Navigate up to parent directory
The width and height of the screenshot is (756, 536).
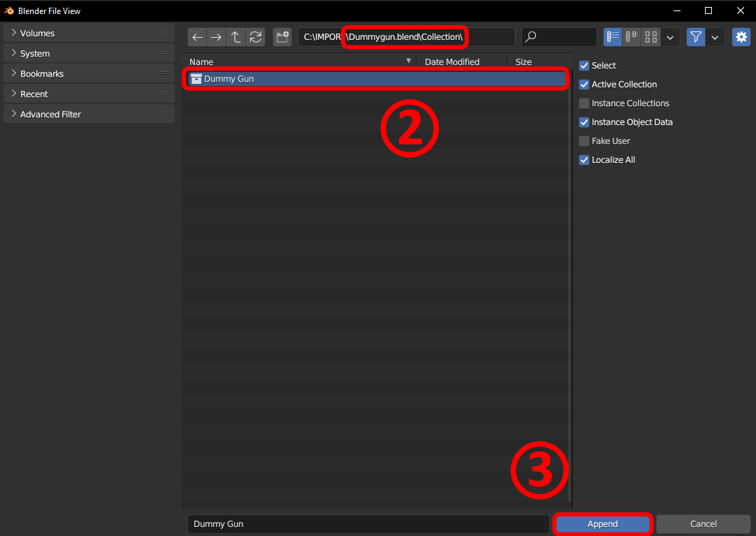(235, 37)
